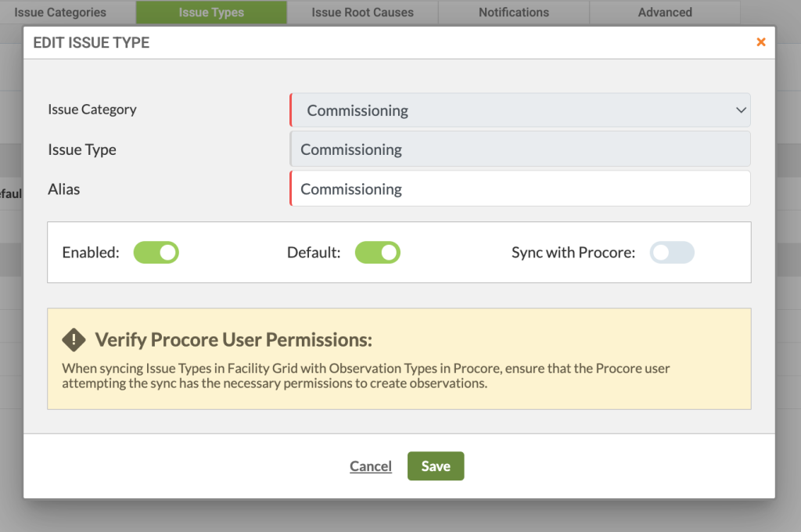The height and width of the screenshot is (532, 801).
Task: Save the issue type changes
Action: 436,466
